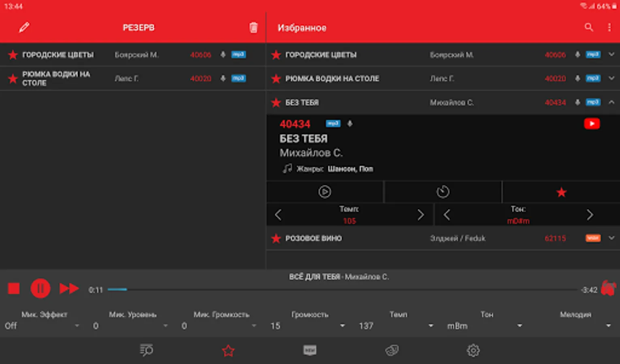Viewport: 620px width, 364px height.
Task: Click the microphone icon in the Резерв Городские цветы row
Action: 223,55
